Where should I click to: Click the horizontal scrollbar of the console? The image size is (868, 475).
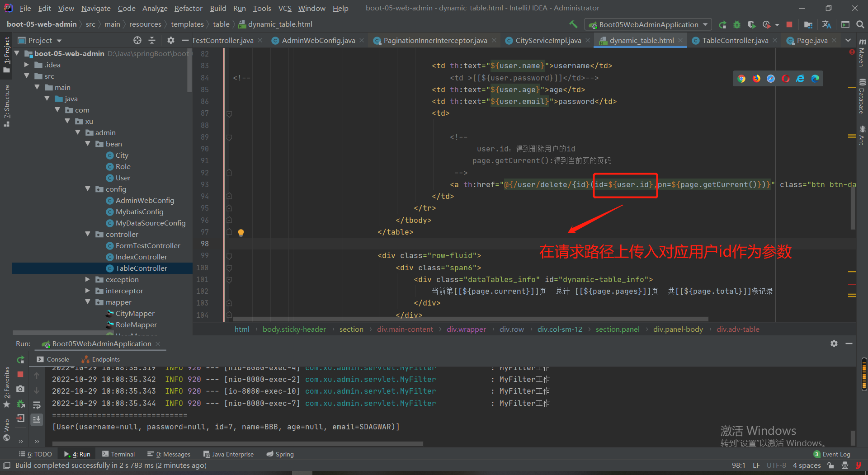237,444
